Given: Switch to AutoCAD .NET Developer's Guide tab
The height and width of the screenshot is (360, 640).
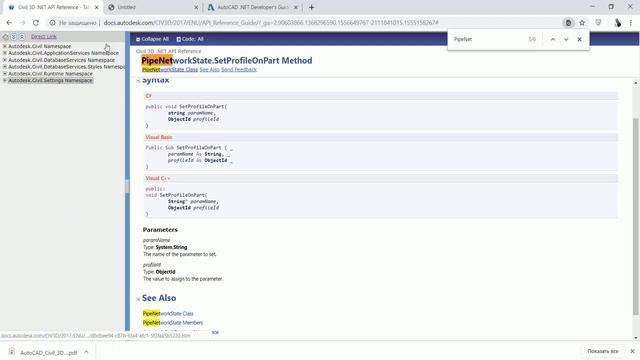Looking at the screenshot, I should (253, 7).
